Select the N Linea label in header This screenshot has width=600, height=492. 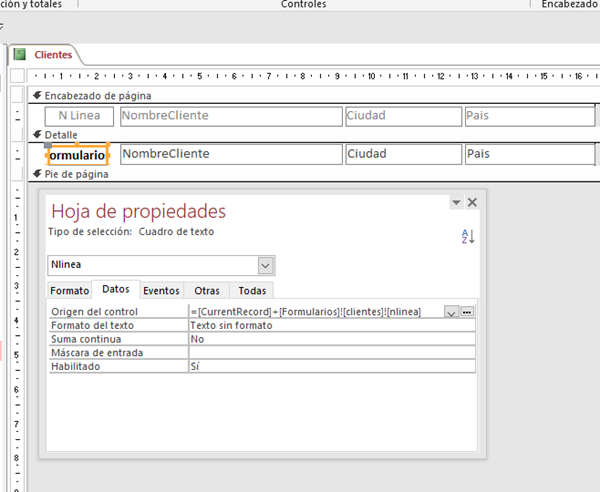point(79,116)
